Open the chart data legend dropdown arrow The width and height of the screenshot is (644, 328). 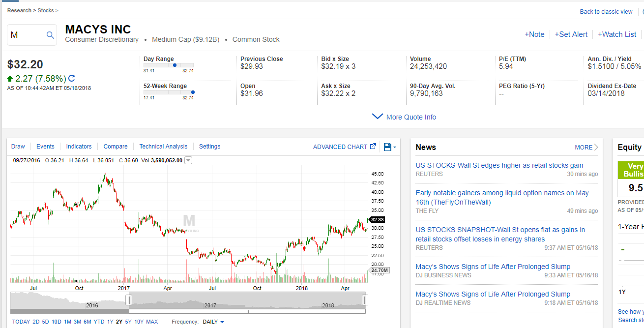(x=188, y=160)
